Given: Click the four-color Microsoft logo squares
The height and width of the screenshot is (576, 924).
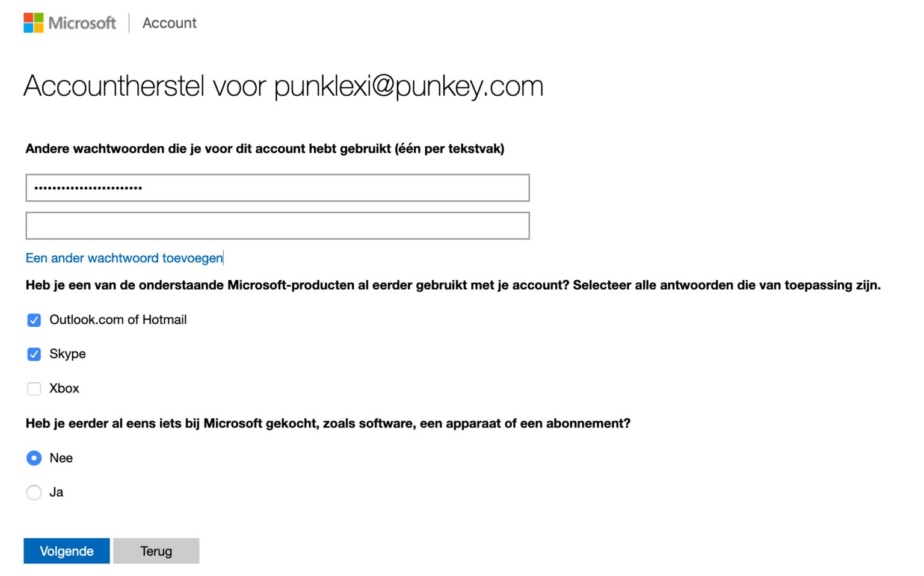Looking at the screenshot, I should coord(34,23).
